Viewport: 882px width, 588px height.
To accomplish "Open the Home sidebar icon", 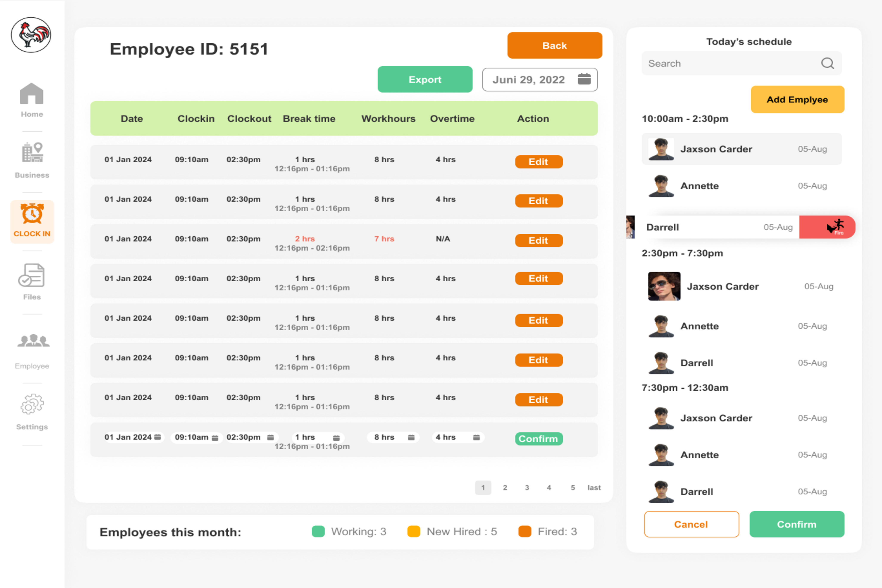I will click(31, 94).
